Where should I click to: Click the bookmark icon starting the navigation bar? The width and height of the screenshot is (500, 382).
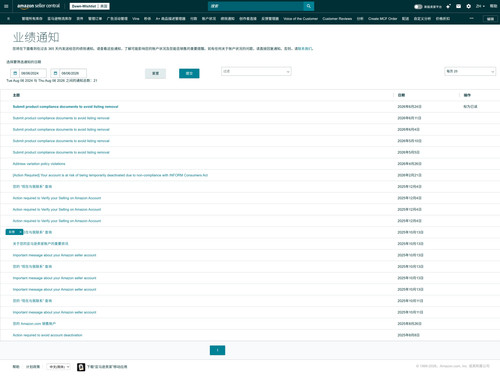[x=8, y=19]
